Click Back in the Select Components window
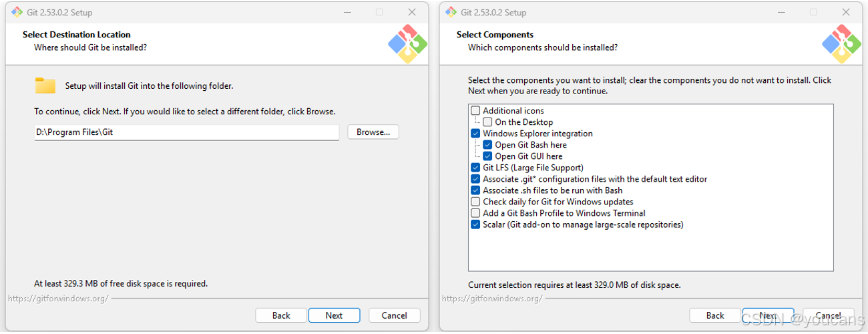 [715, 315]
